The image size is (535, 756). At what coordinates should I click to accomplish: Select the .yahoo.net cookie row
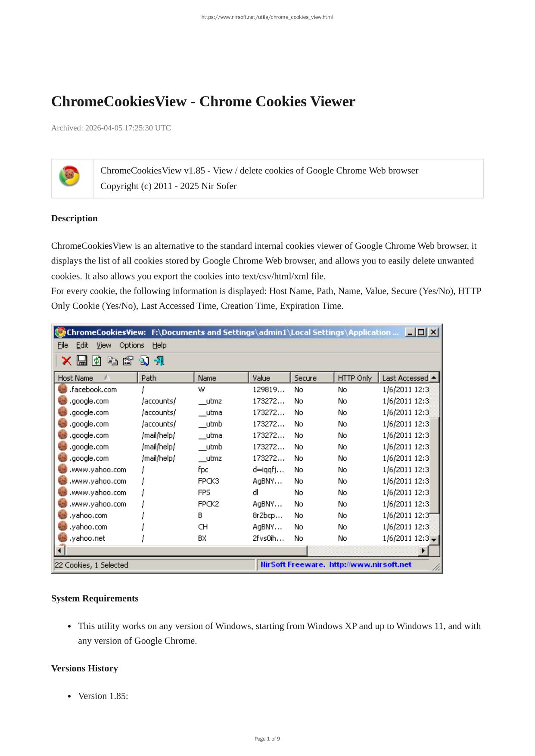tap(87, 538)
